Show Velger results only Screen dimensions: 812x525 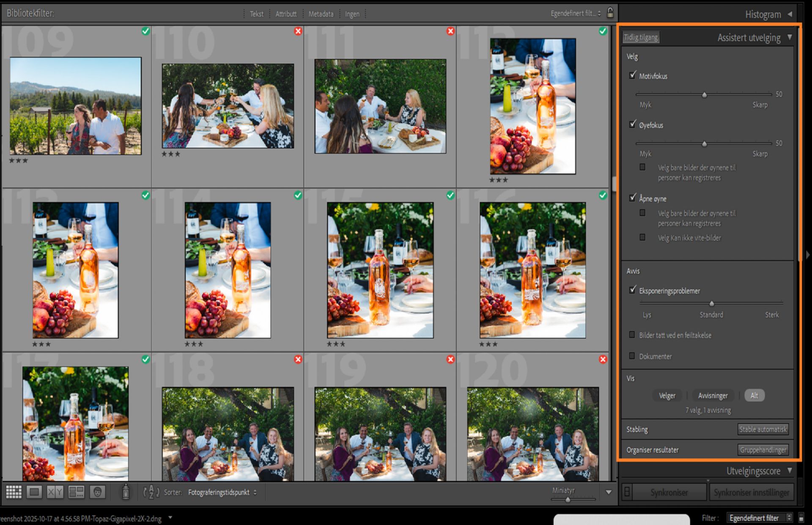667,396
